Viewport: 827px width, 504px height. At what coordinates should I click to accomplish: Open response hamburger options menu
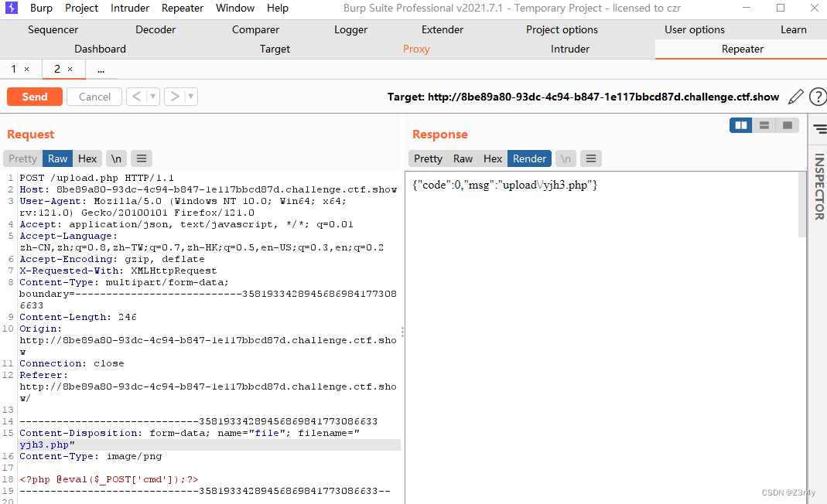pyautogui.click(x=591, y=158)
